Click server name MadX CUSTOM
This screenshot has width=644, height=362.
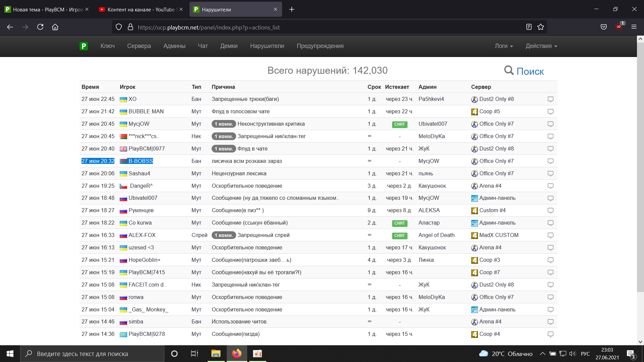tap(499, 235)
